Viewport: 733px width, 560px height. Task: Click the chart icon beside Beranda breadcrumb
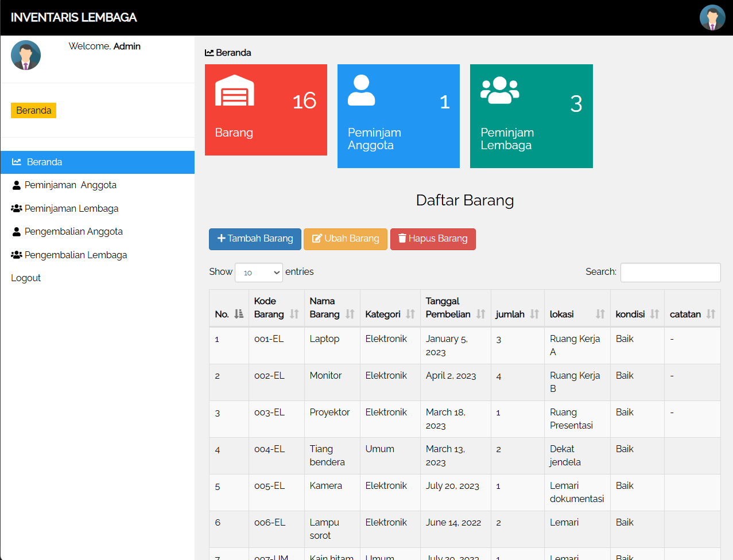pos(210,53)
